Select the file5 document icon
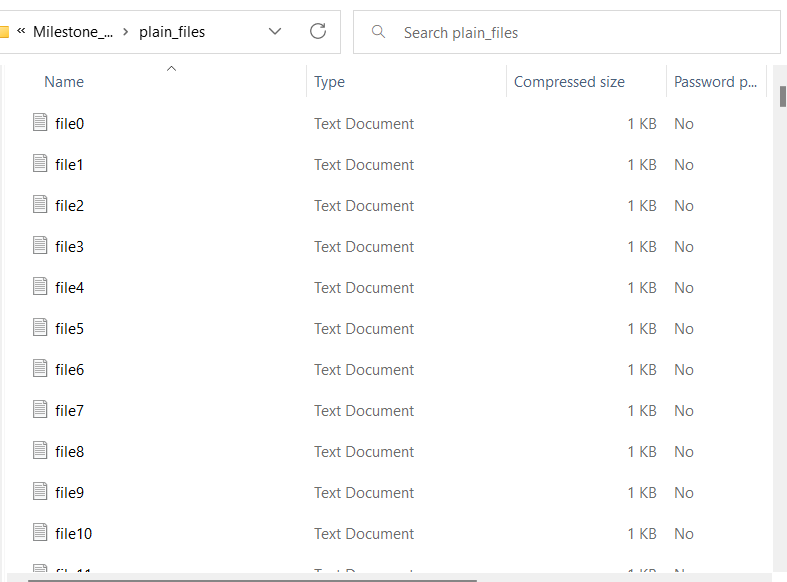The height and width of the screenshot is (582, 787). (40, 327)
